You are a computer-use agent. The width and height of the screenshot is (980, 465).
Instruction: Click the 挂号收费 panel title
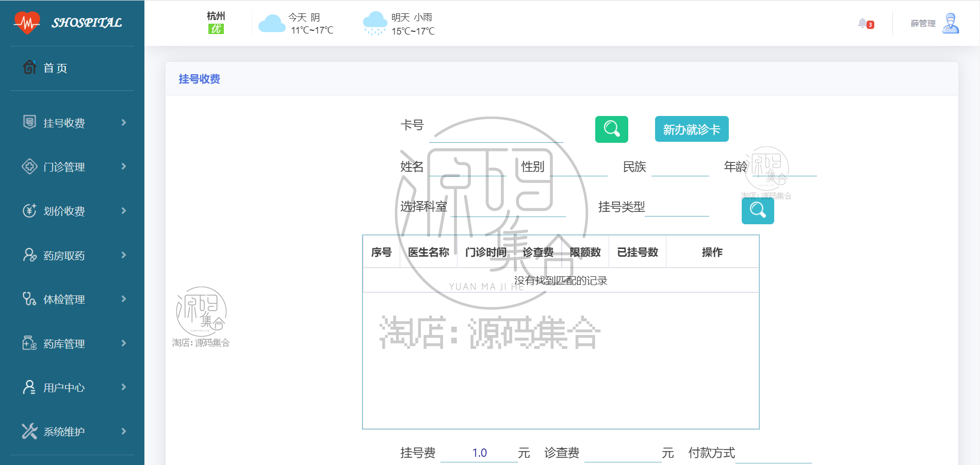tap(199, 79)
